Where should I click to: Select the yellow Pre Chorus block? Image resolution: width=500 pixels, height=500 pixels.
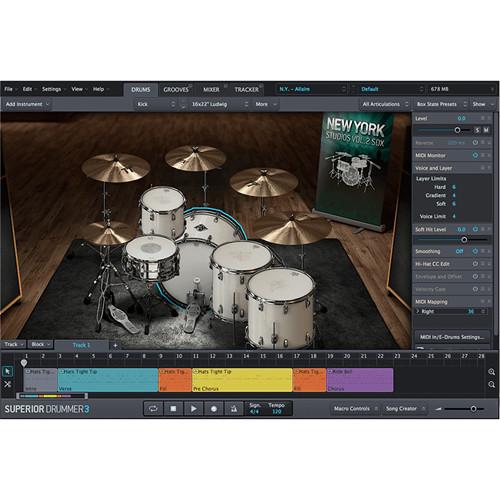242,380
